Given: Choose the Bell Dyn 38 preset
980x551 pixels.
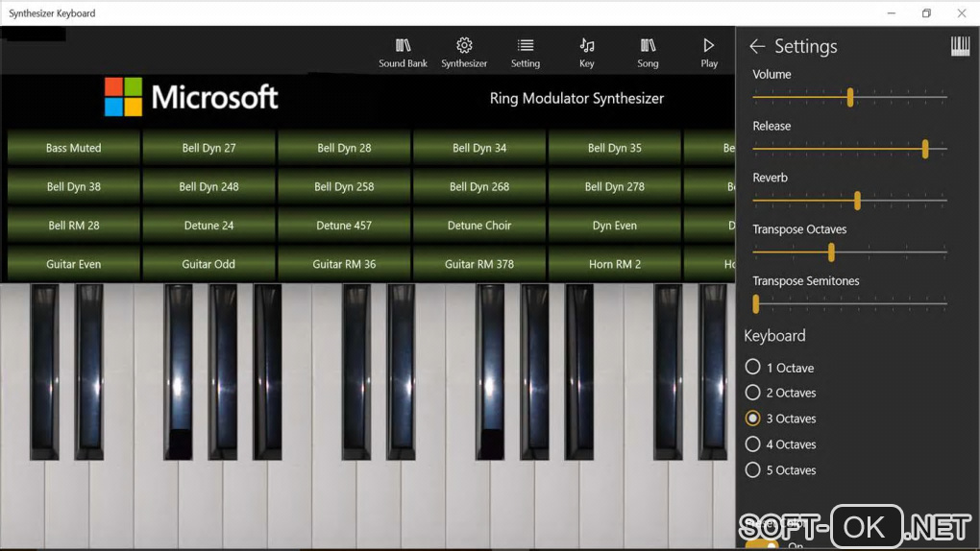Looking at the screenshot, I should (73, 187).
